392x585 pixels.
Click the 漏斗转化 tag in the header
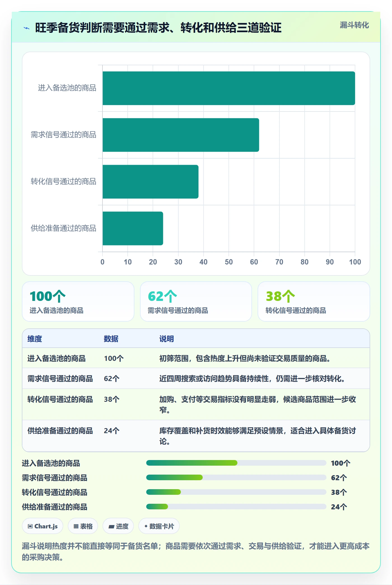tap(354, 25)
